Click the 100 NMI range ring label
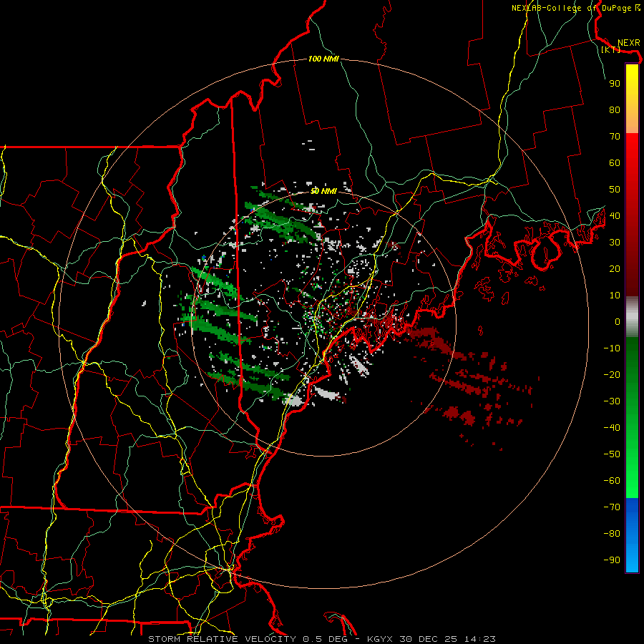This screenshot has height=644, width=644. [x=323, y=59]
